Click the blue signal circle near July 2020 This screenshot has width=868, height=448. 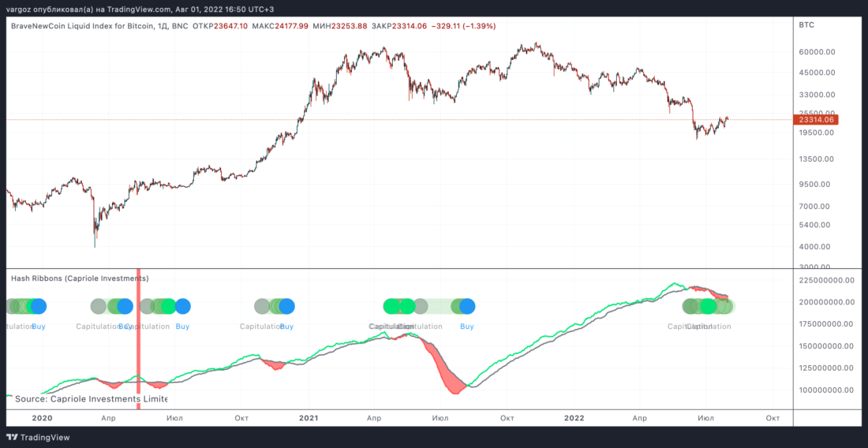183,306
